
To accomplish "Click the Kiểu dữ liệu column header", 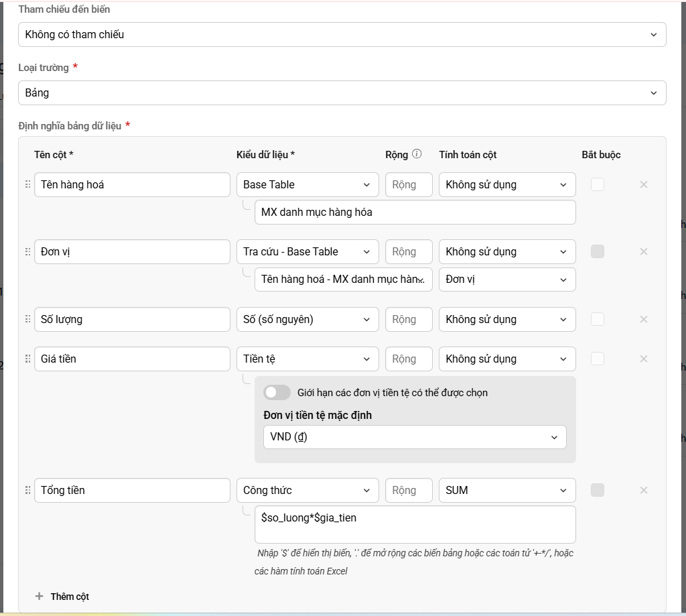I will coord(265,155).
